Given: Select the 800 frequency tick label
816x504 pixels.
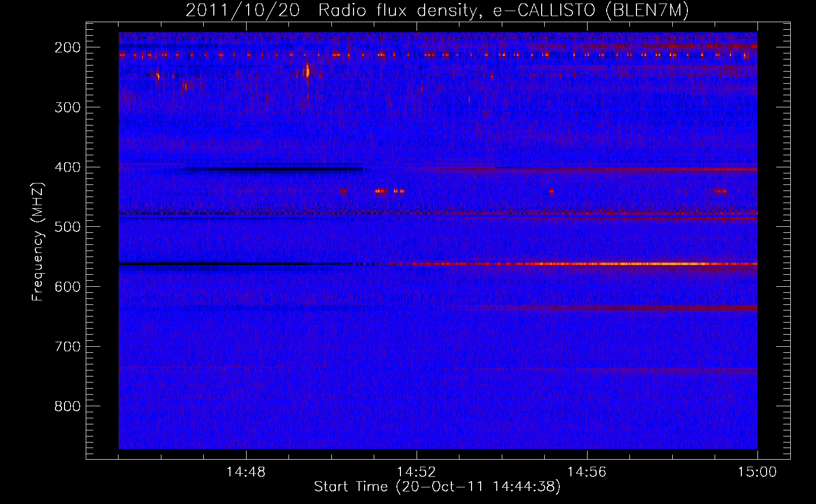Looking at the screenshot, I should coord(68,406).
